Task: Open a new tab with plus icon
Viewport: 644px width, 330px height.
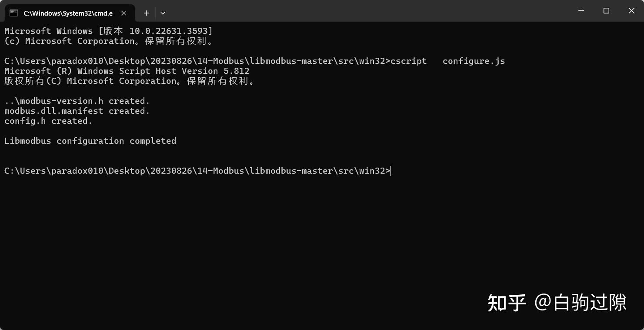Action: click(x=147, y=13)
